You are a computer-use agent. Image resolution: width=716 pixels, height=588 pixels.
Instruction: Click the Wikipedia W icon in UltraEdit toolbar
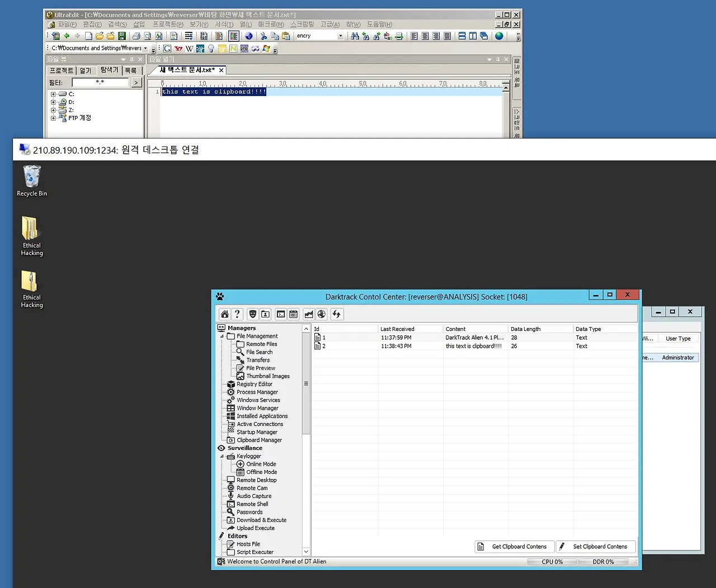[x=189, y=49]
